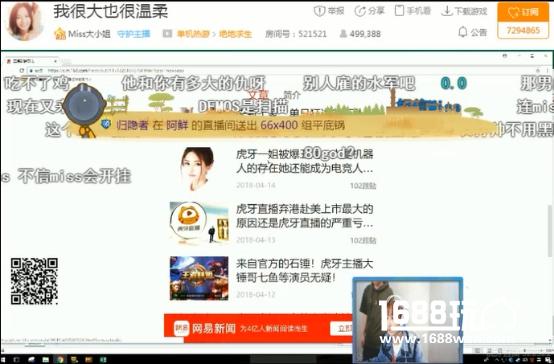Click the 守护主播 link
554x364 pixels.
pyautogui.click(x=134, y=34)
